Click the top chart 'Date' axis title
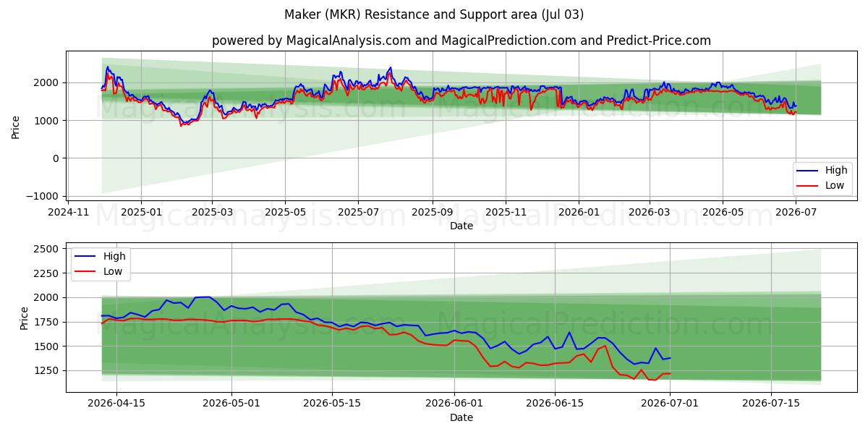This screenshot has height=434, width=868. (461, 226)
